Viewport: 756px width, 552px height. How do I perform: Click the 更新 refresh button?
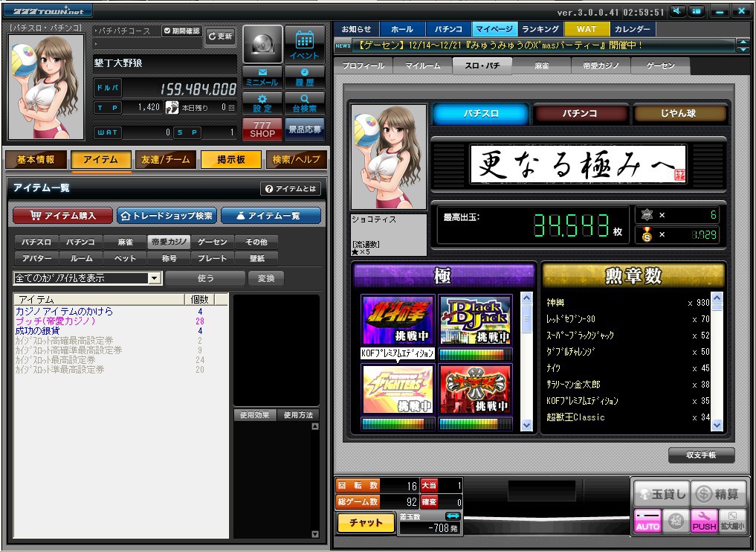220,36
